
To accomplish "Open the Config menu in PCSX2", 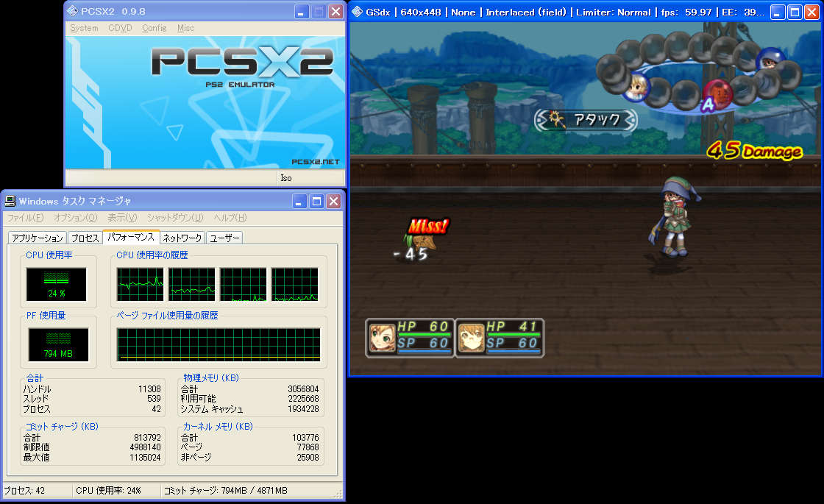I will pos(154,28).
